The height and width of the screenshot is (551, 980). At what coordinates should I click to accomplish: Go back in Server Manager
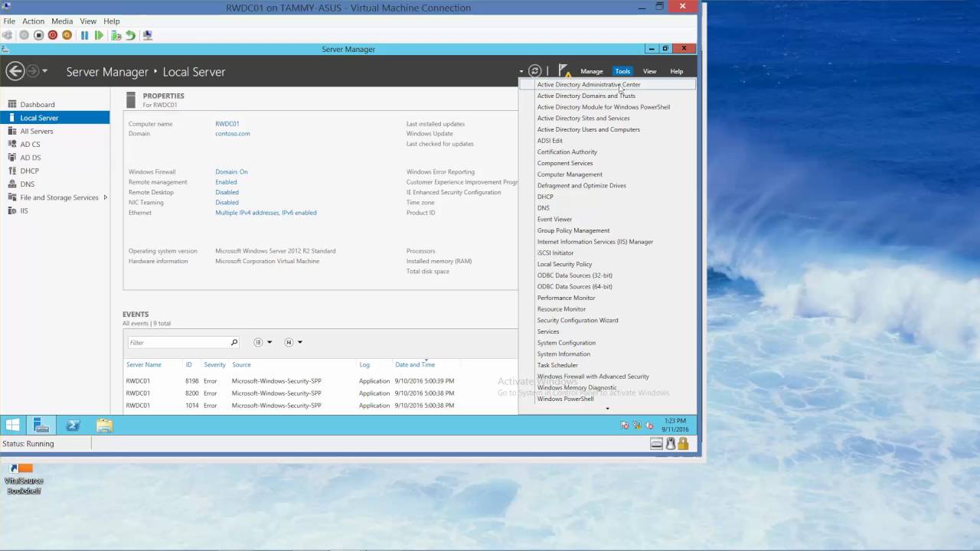click(x=15, y=71)
